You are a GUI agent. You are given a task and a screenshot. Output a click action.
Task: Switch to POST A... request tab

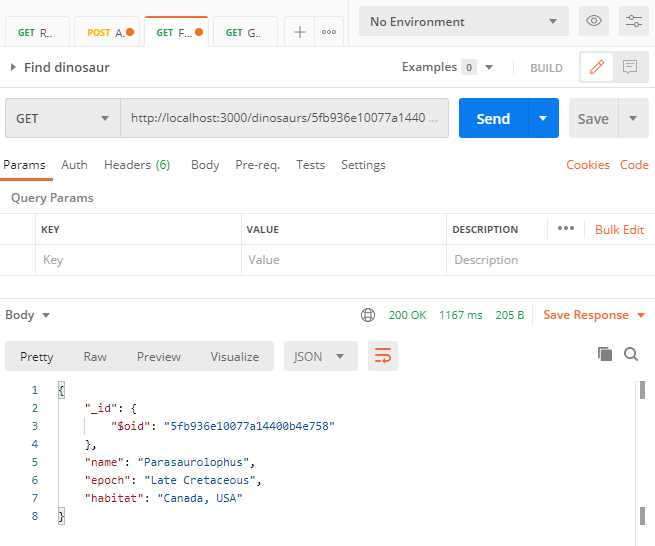click(x=107, y=32)
